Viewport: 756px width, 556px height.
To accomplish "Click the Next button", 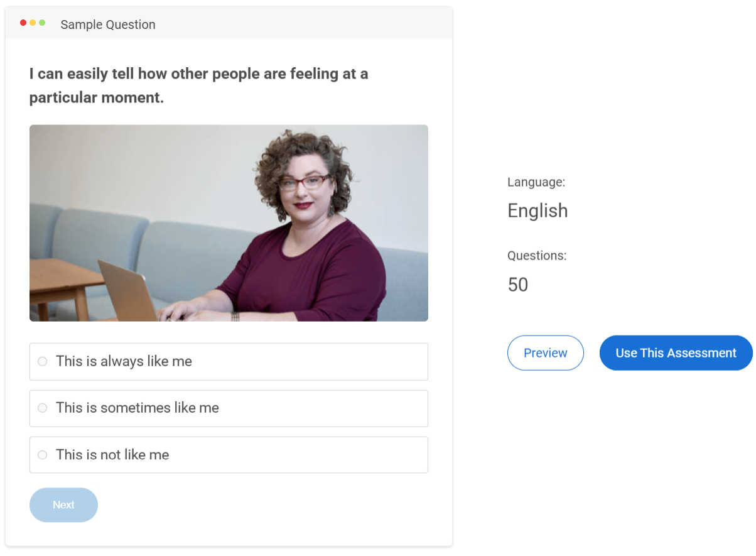I will 63,504.
